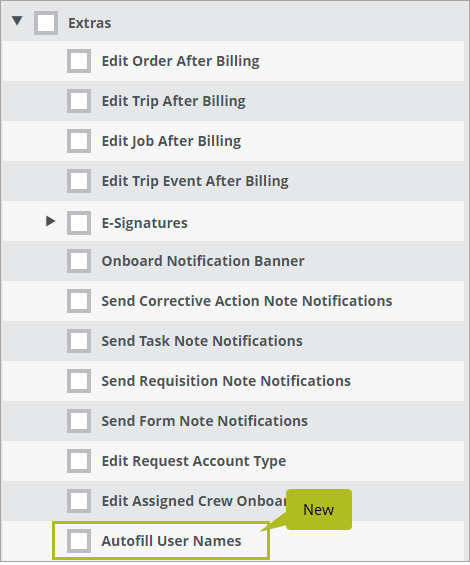Check Send Corrective Action Note Notifications box
The image size is (470, 565).
pyautogui.click(x=79, y=301)
